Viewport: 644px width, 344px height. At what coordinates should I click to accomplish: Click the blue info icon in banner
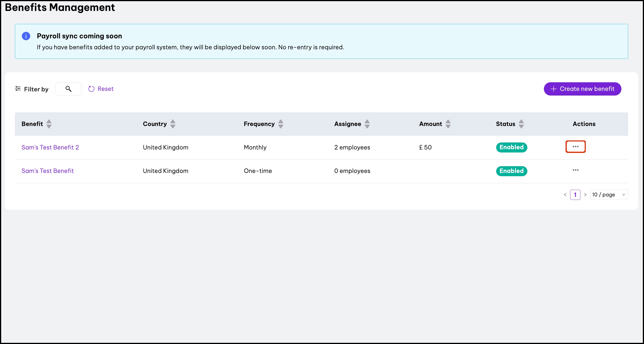(x=26, y=36)
